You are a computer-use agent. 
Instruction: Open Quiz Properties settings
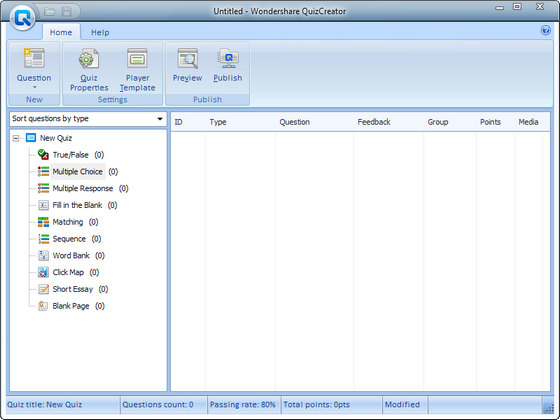click(89, 70)
